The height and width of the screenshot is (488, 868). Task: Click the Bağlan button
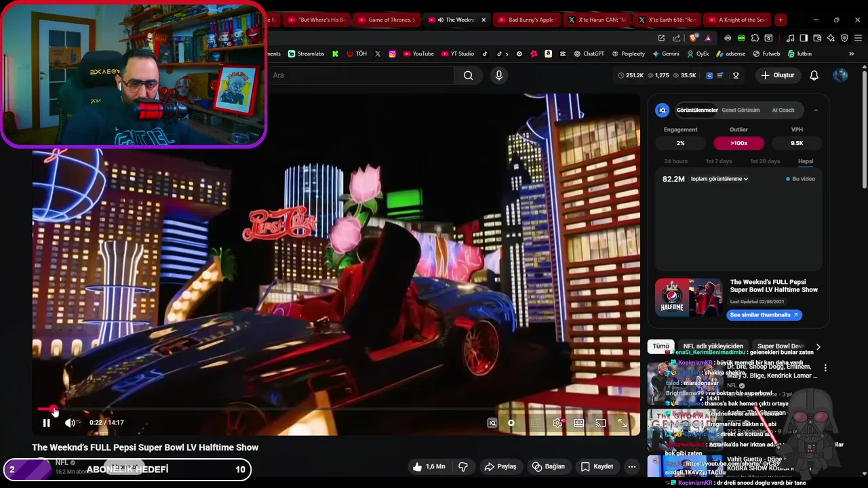point(549,466)
